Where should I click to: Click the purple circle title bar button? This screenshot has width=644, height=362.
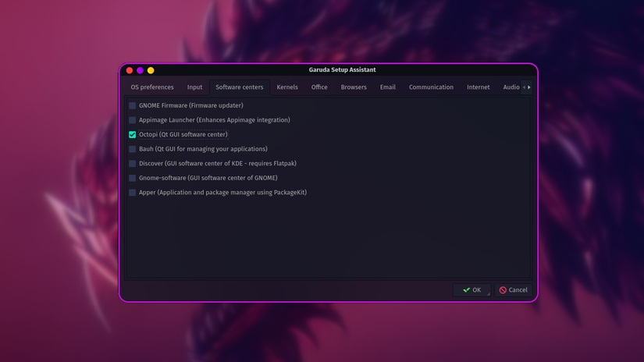140,70
